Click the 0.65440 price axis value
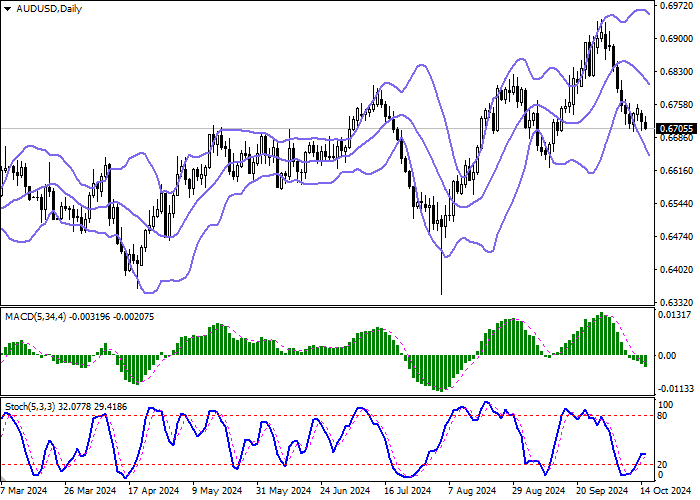 click(676, 204)
